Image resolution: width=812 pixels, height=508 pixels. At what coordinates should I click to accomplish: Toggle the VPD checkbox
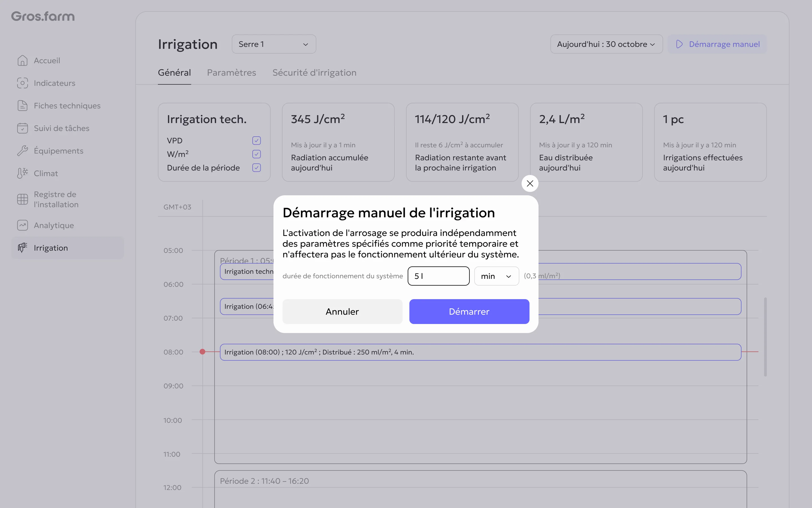coord(256,141)
